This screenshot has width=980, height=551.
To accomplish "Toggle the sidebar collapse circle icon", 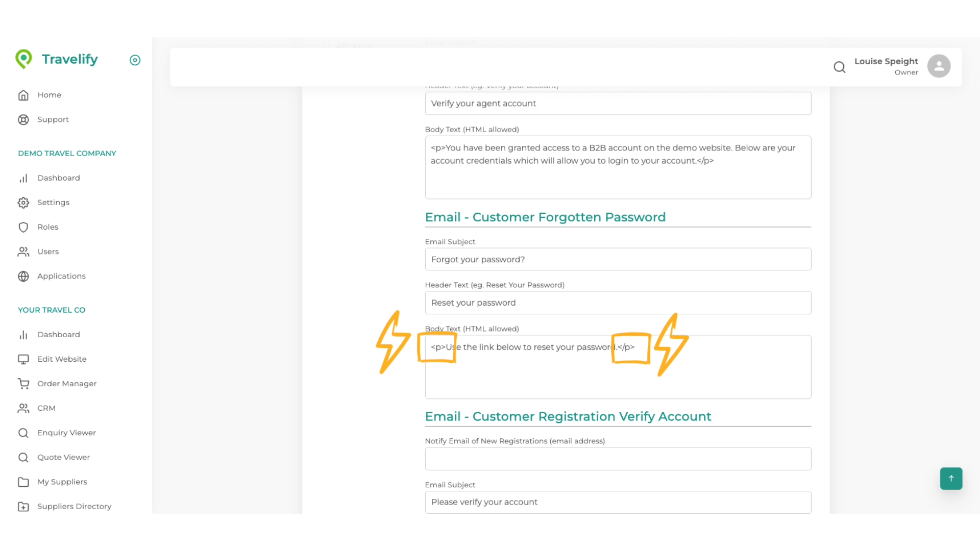I will (x=135, y=60).
